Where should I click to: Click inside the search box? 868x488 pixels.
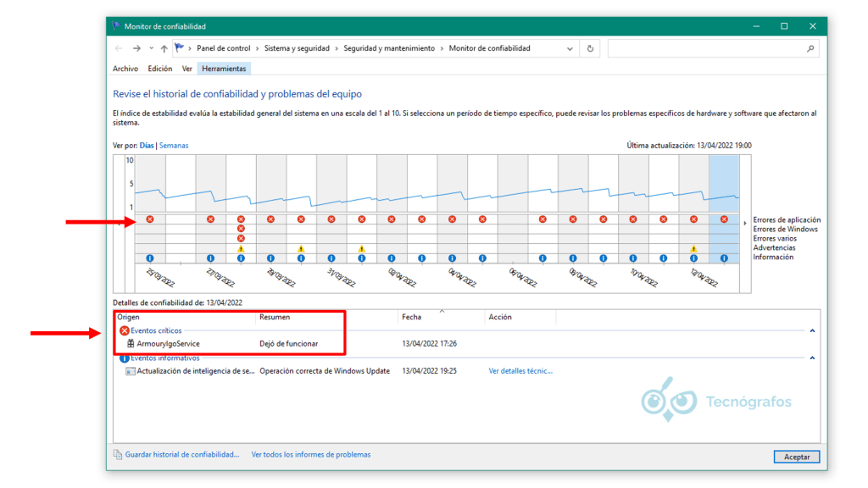[x=712, y=48]
